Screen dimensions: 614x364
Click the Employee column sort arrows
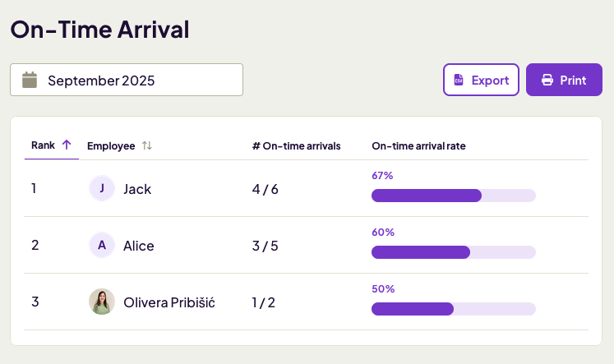click(x=147, y=145)
